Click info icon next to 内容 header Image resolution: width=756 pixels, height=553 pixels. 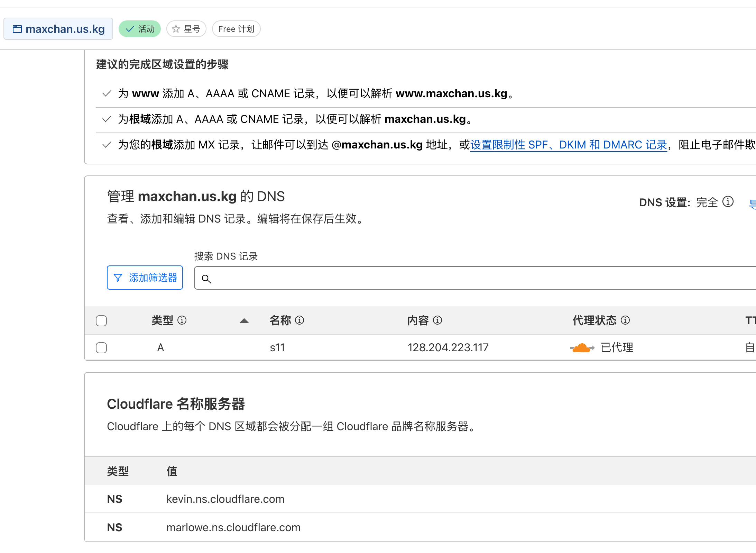[x=437, y=320]
